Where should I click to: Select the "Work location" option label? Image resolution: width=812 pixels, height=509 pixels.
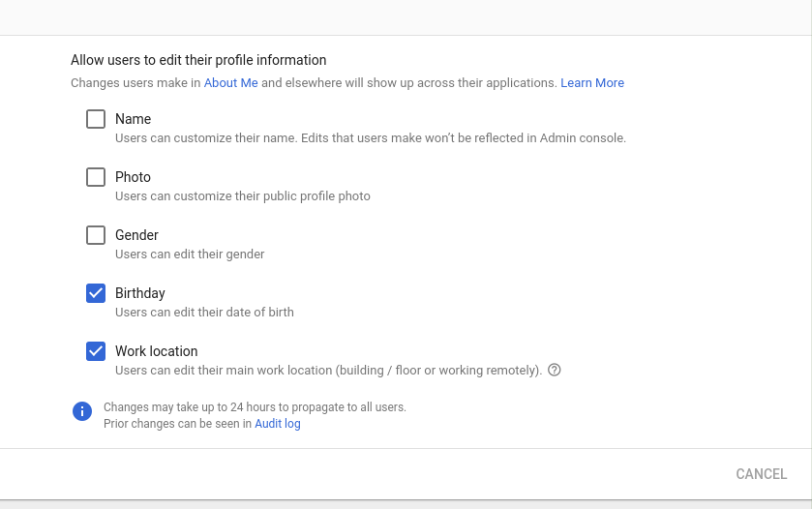pos(156,351)
